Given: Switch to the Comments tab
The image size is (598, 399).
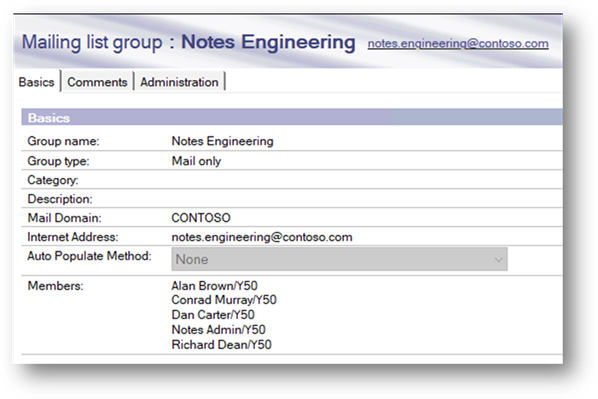Looking at the screenshot, I should (97, 82).
